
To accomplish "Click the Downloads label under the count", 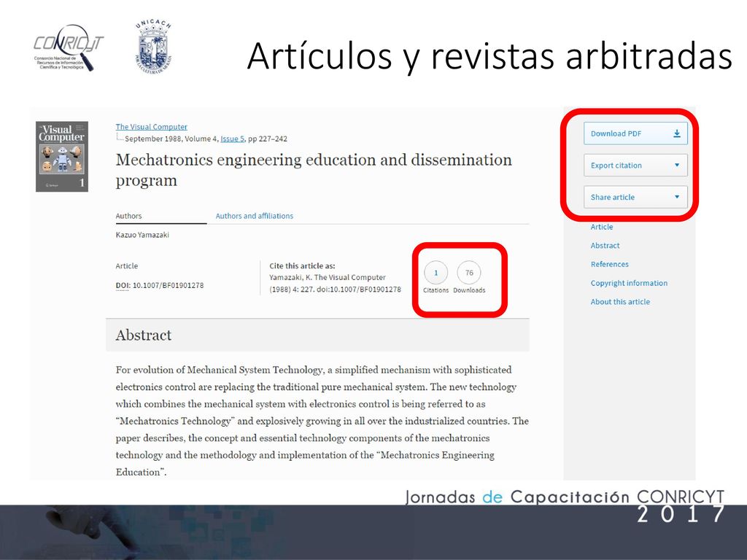I will tap(469, 290).
